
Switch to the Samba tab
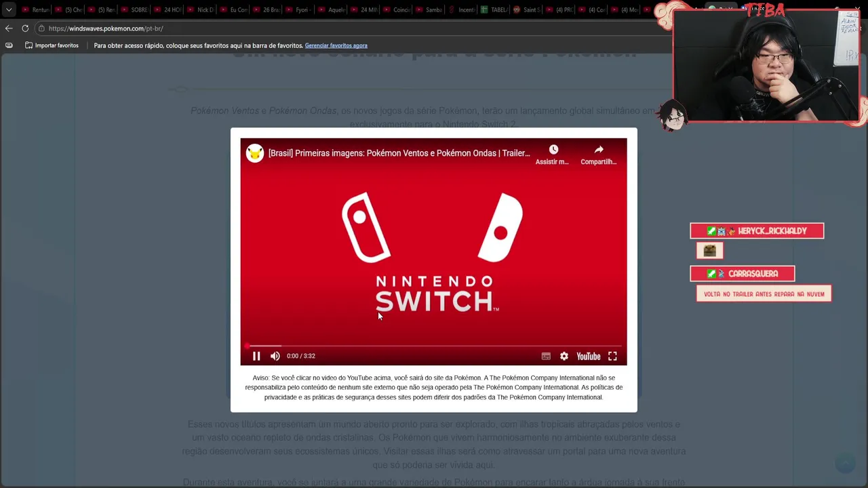(429, 9)
